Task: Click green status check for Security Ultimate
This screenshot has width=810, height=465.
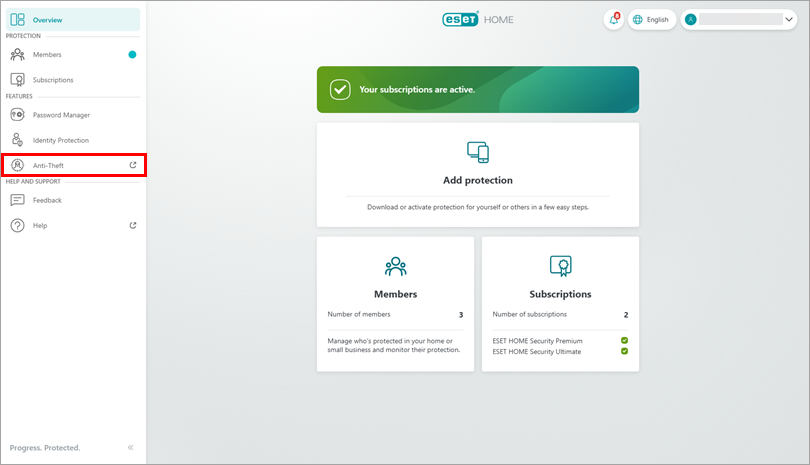Action: 625,351
